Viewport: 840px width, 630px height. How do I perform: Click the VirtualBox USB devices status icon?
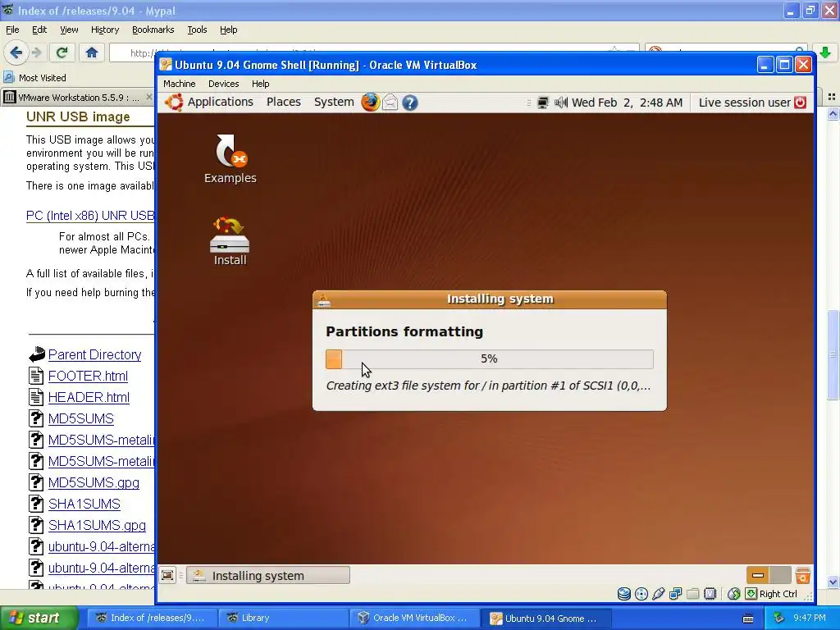coord(659,594)
